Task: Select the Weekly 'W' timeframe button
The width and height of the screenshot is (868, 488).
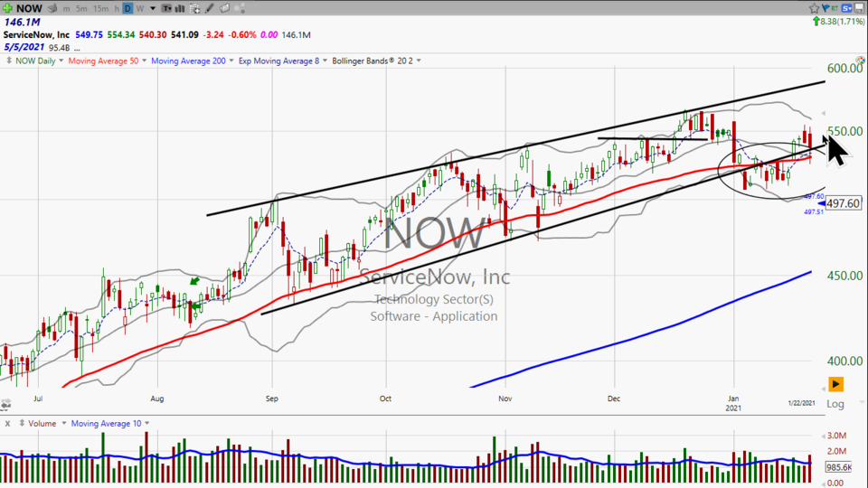Action: pos(140,9)
